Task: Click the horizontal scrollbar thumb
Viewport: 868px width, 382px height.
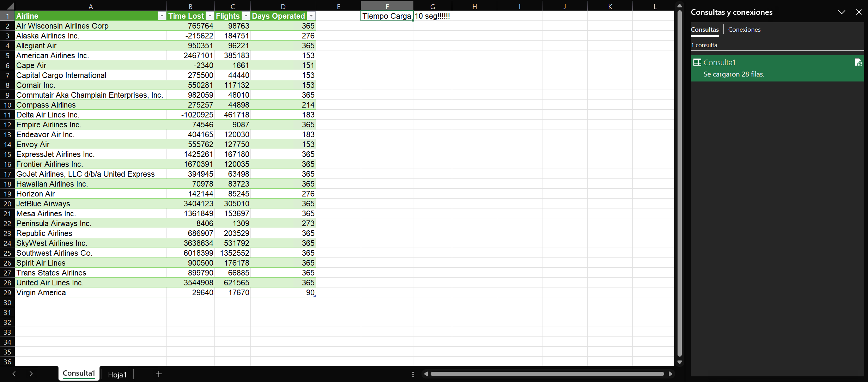Action: (547, 374)
